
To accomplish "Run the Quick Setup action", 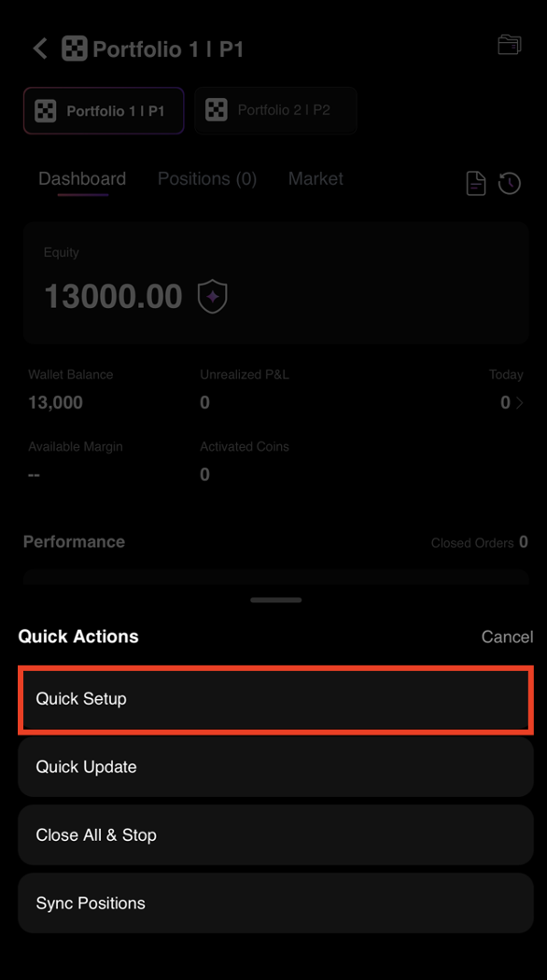I will (x=275, y=698).
